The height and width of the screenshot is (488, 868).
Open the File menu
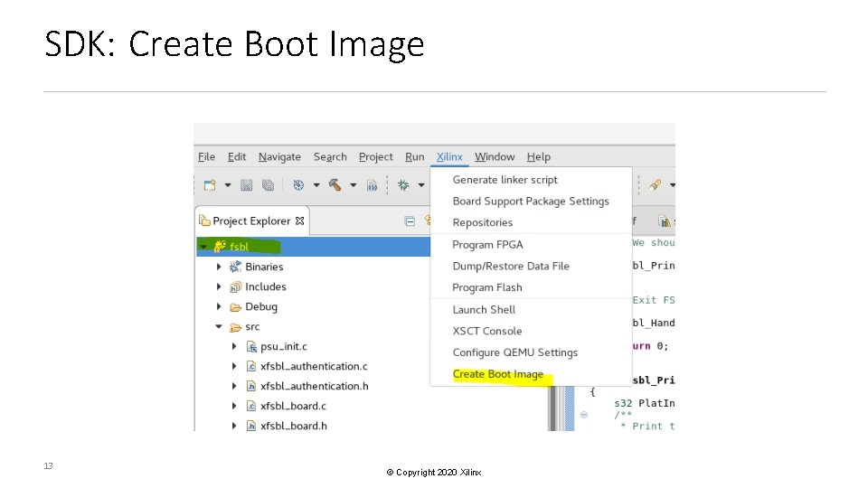(x=206, y=156)
